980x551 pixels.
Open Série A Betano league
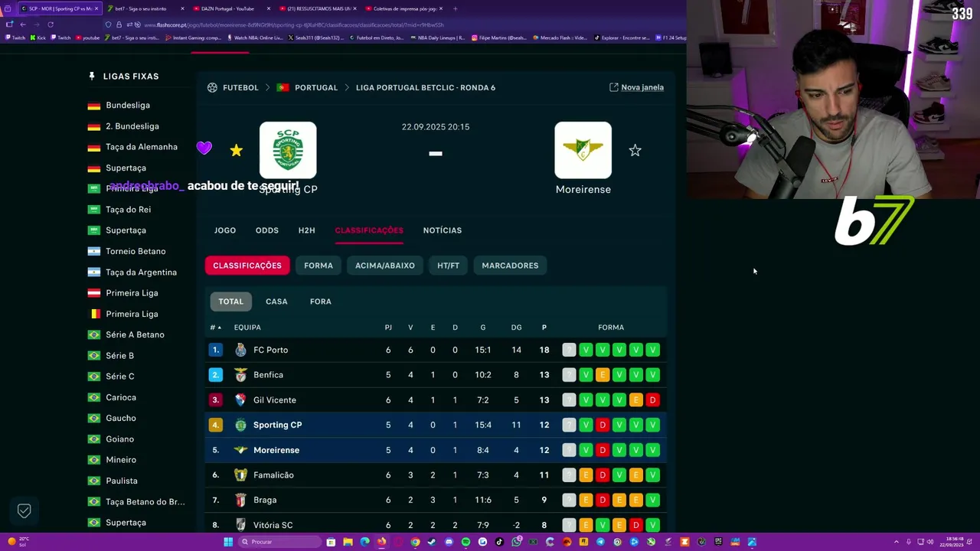pyautogui.click(x=135, y=334)
